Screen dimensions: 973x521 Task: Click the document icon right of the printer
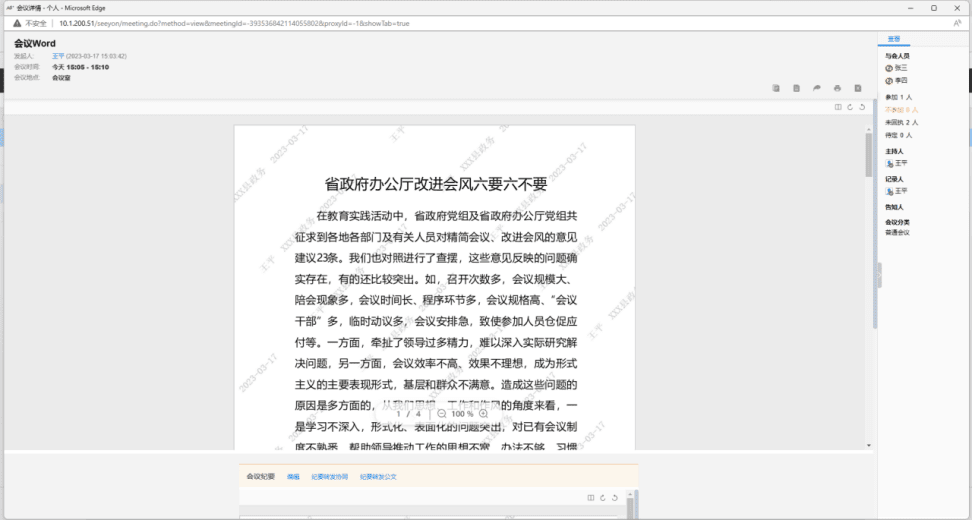tap(858, 88)
